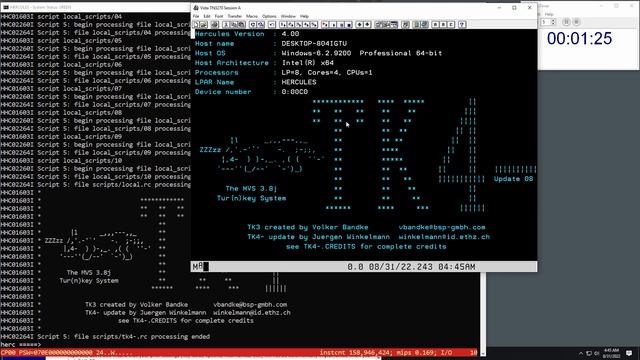
Task: Maximize the Vista TN3270 window
Action: [x=514, y=8]
